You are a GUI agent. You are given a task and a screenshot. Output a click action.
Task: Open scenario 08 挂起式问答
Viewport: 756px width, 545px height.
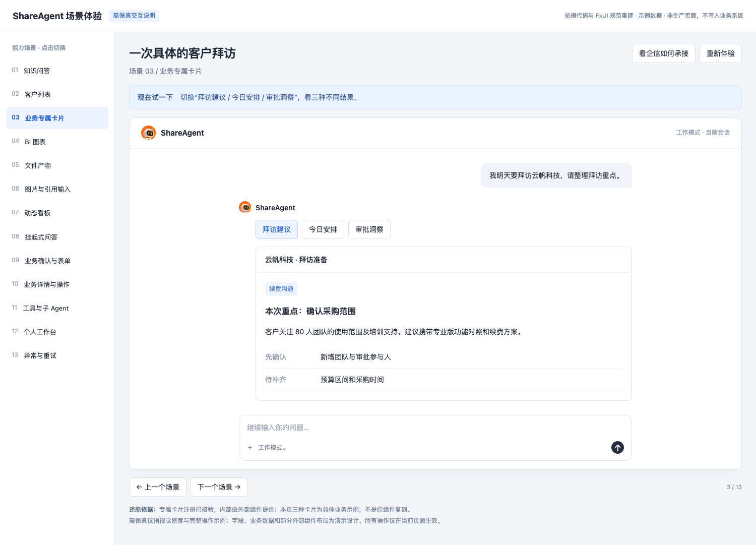pos(57,237)
